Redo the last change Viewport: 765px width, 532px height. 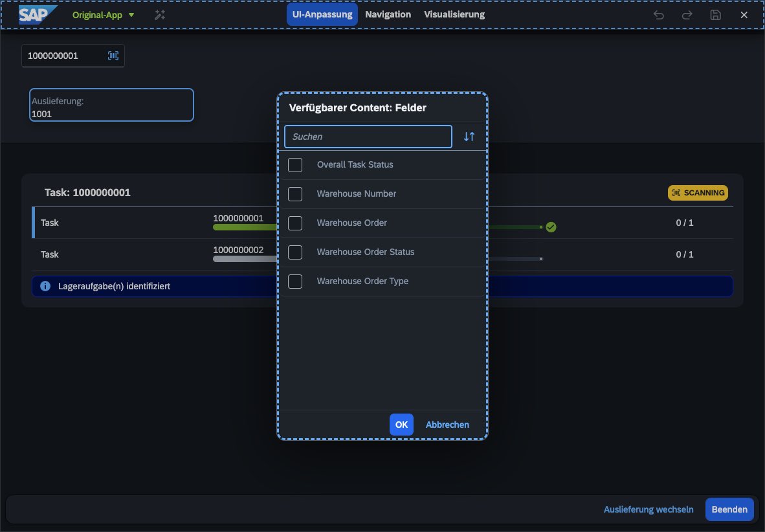coord(687,15)
